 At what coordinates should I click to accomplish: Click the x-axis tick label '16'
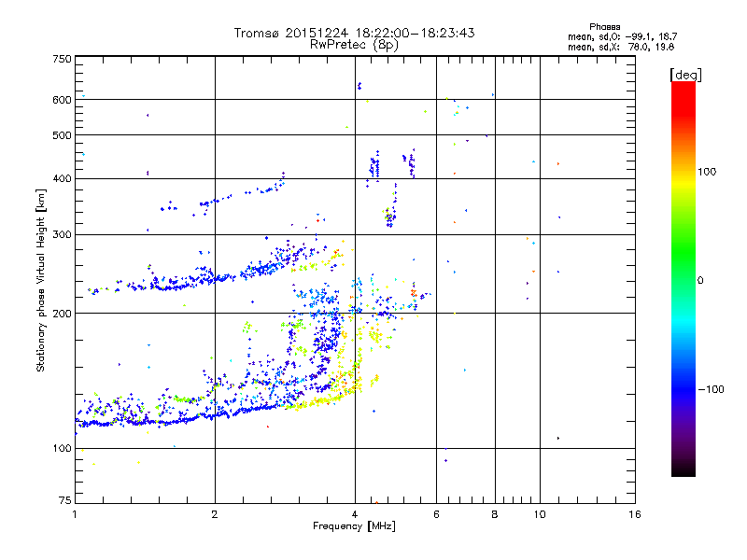tap(635, 514)
